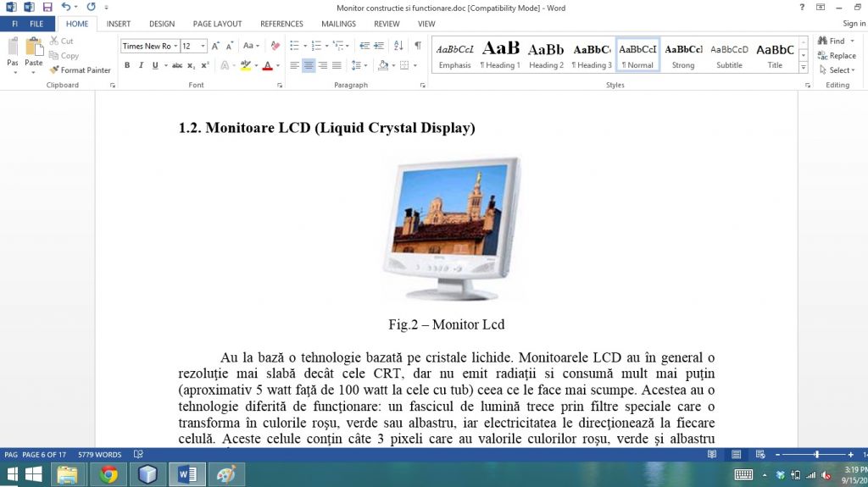Toggle italic formatting
Screen dimensions: 868x487
141,65
